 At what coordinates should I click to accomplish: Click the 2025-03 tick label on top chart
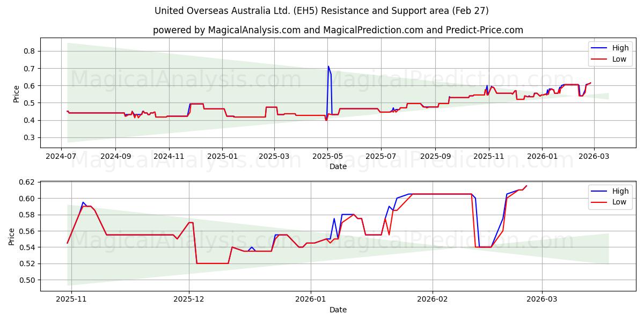coord(274,156)
